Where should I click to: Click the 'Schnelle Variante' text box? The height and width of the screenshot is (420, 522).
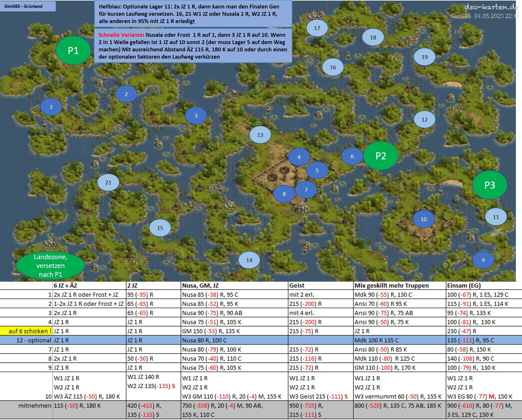[x=193, y=46]
